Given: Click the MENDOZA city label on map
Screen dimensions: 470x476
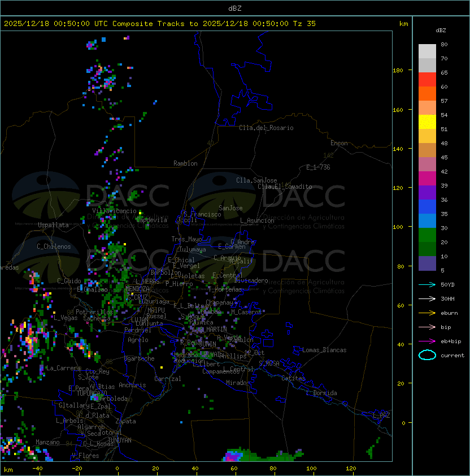Looking at the screenshot, I should tap(137, 289).
